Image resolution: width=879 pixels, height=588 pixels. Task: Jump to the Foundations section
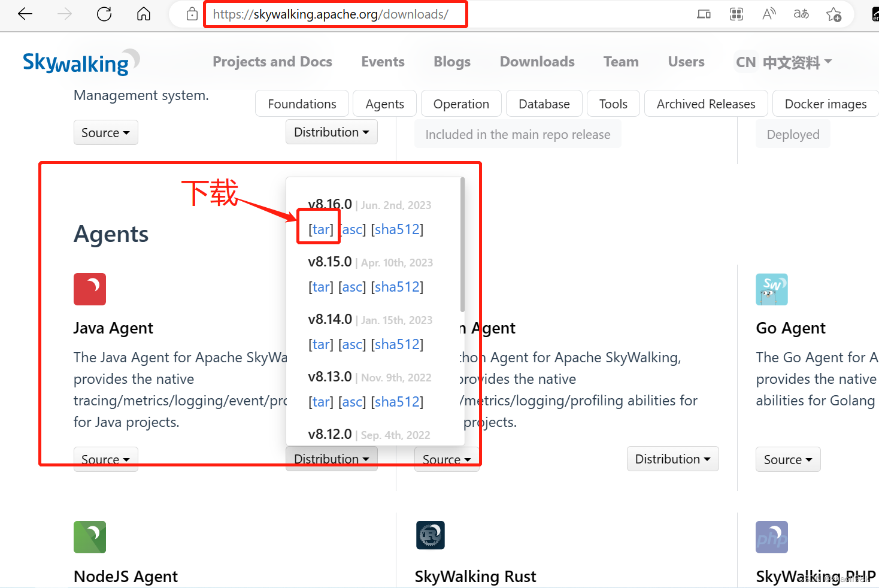pyautogui.click(x=302, y=104)
